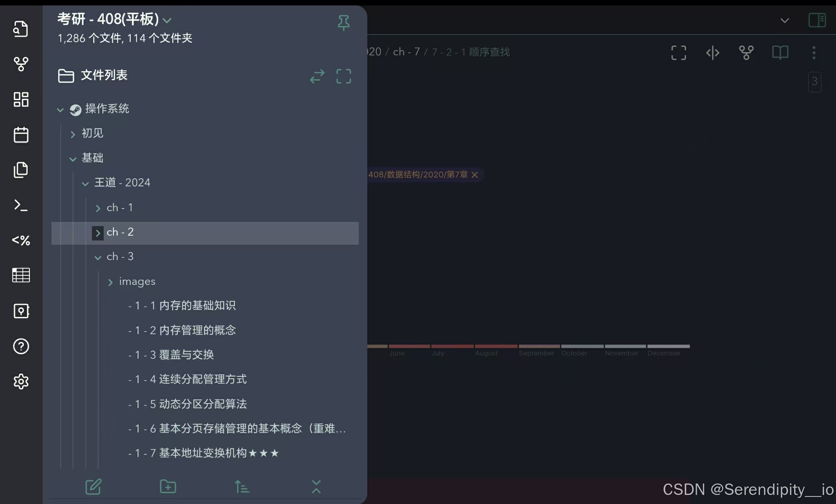Viewport: 836px width, 504px height.
Task: Open the command palette terminal icon
Action: pos(21,205)
